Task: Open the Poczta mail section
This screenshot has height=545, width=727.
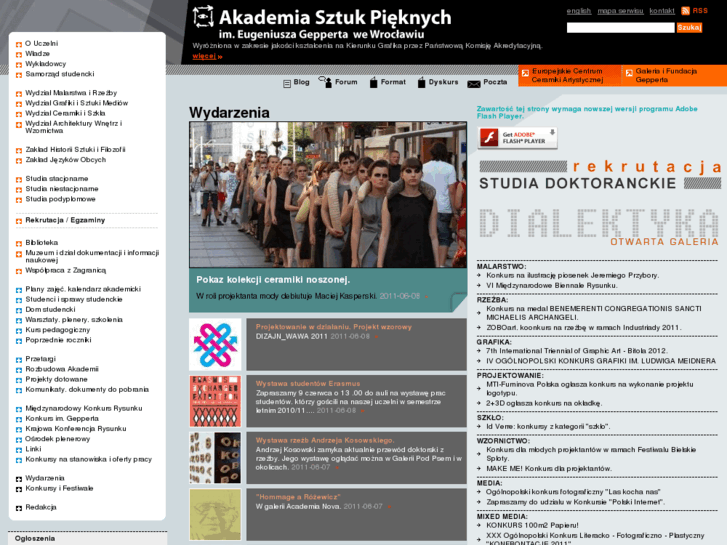Action: 495,82
